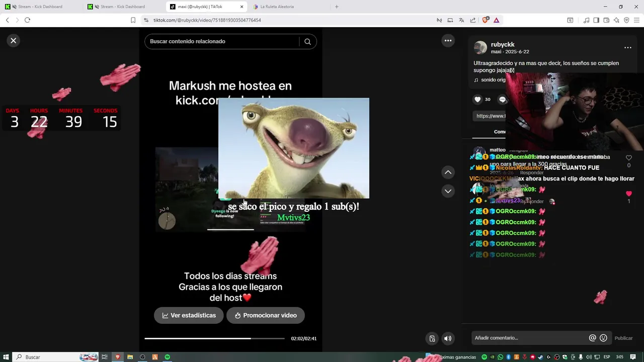The width and height of the screenshot is (644, 362).
Task: Open the Brave Wallet icon
Action: (x=606, y=20)
